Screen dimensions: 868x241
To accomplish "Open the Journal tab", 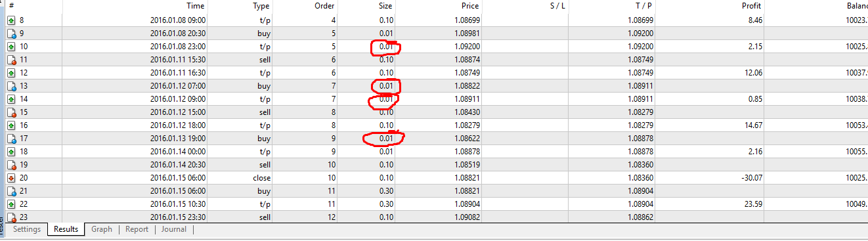I will [x=174, y=229].
